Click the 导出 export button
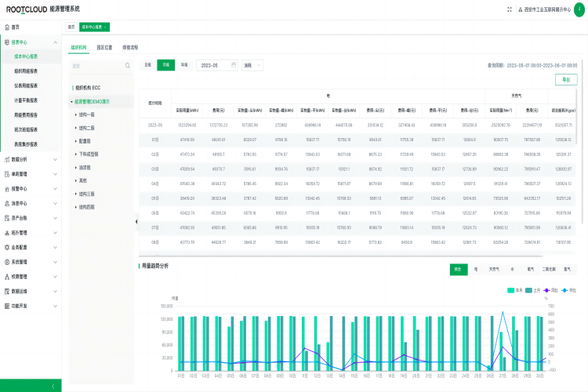Screen dimensions: 588x392 (x=565, y=79)
